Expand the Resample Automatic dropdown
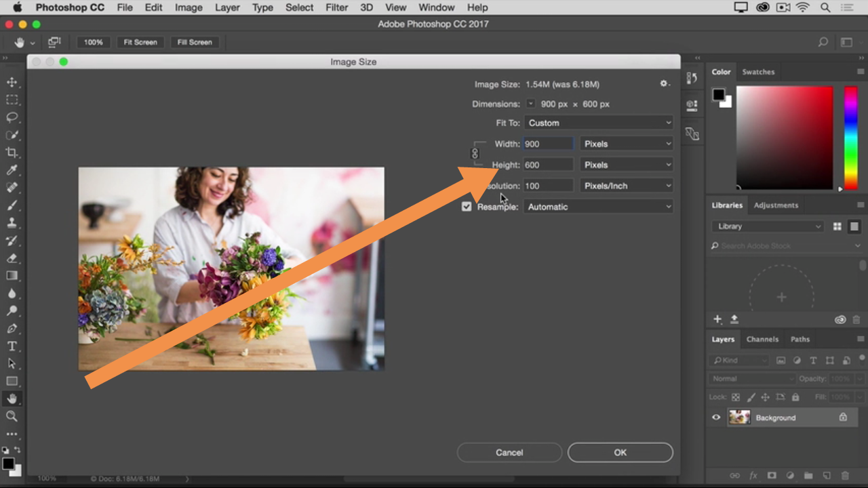This screenshot has height=488, width=868. pos(599,207)
